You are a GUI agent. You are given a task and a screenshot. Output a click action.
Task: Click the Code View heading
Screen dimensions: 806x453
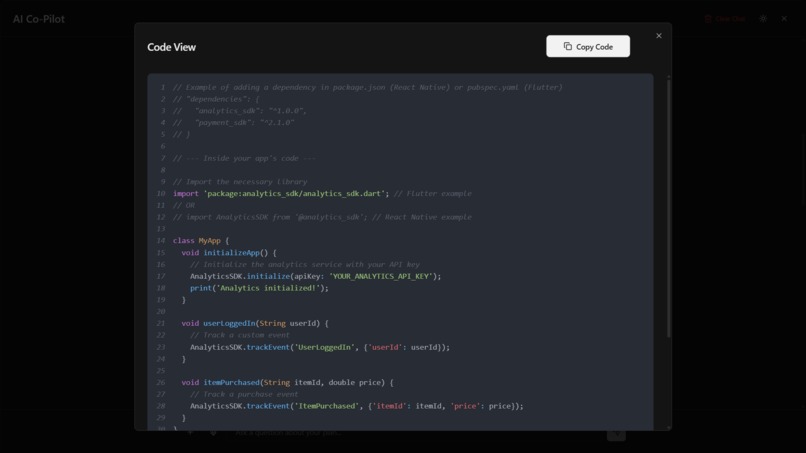[171, 47]
